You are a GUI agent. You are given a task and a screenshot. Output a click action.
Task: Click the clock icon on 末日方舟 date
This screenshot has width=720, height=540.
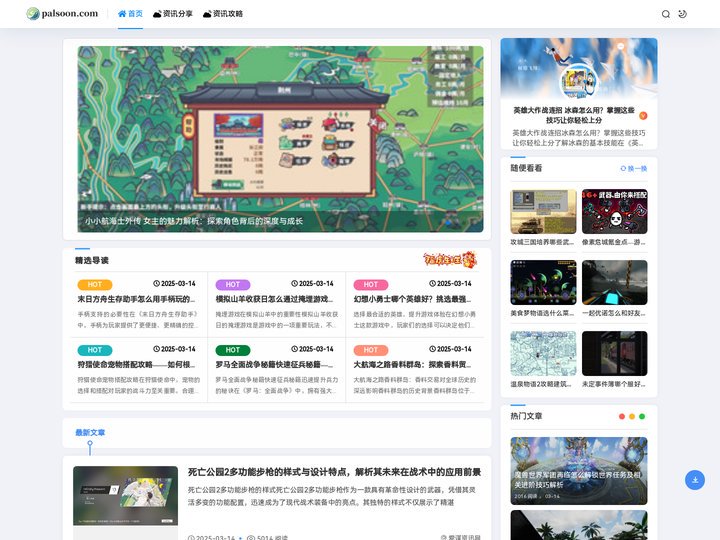click(156, 284)
